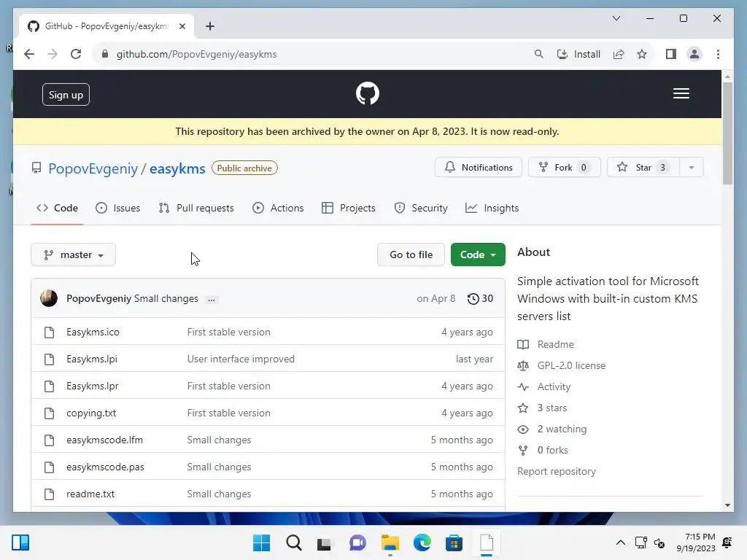Open the Easykms.lpr file
Viewport: 747px width, 560px height.
pyautogui.click(x=93, y=386)
